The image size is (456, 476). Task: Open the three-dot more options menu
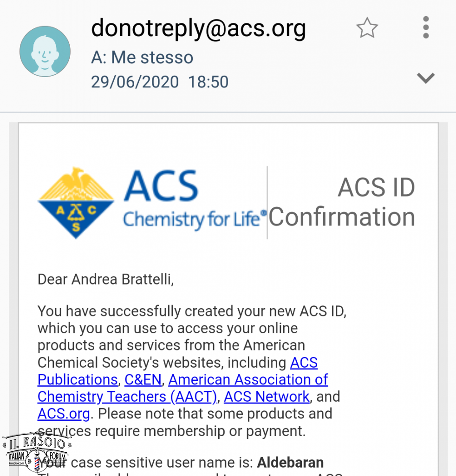426,27
